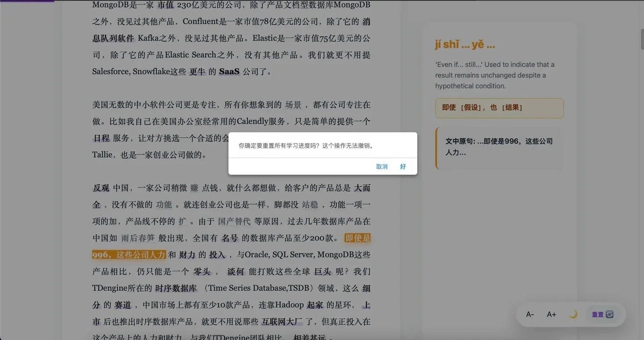The image size is (644, 340).
Task: Toggle dark mode with the moon icon
Action: coord(573,315)
